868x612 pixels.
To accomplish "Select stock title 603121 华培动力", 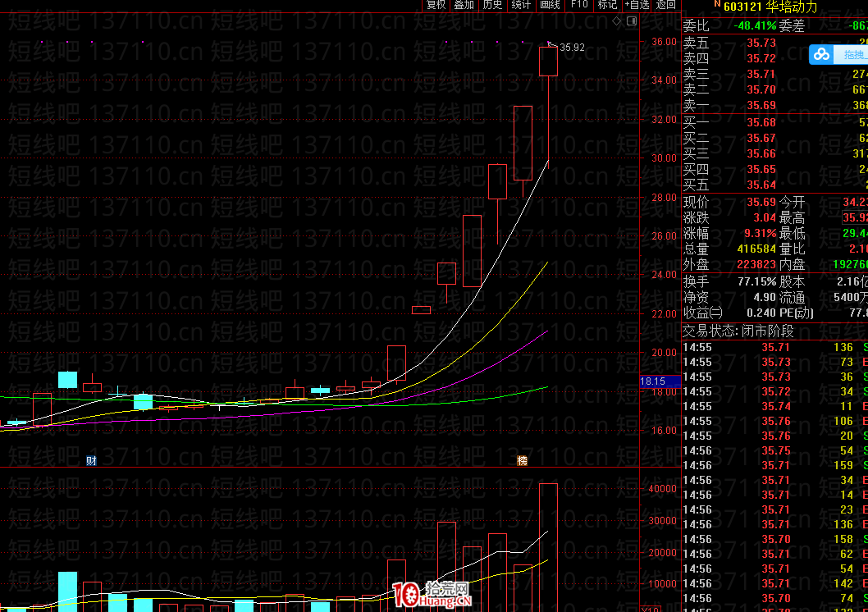I will (x=770, y=7).
